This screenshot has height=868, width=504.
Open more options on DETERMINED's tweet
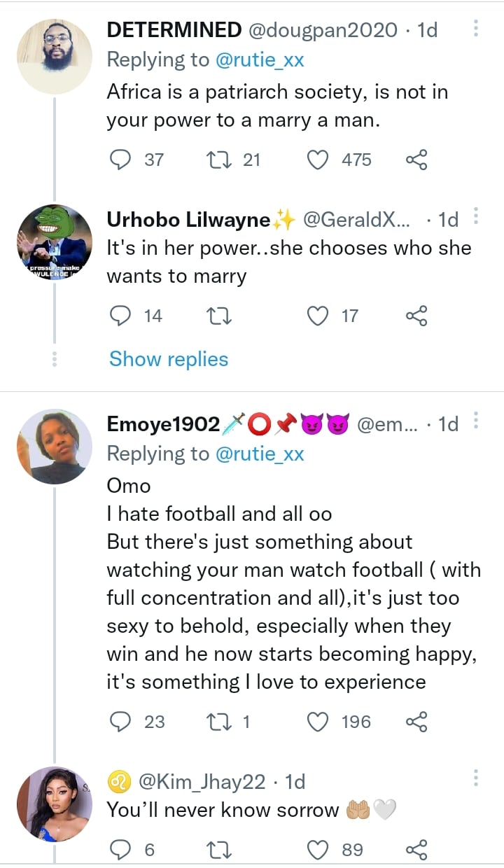click(476, 29)
